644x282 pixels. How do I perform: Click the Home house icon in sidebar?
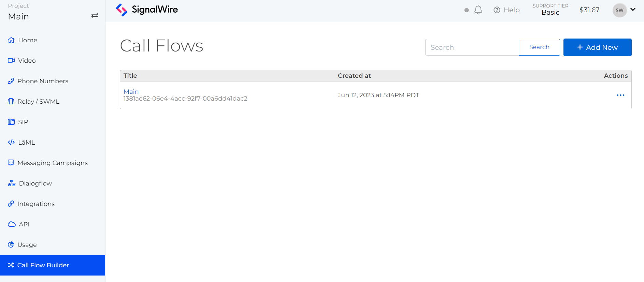pos(11,40)
